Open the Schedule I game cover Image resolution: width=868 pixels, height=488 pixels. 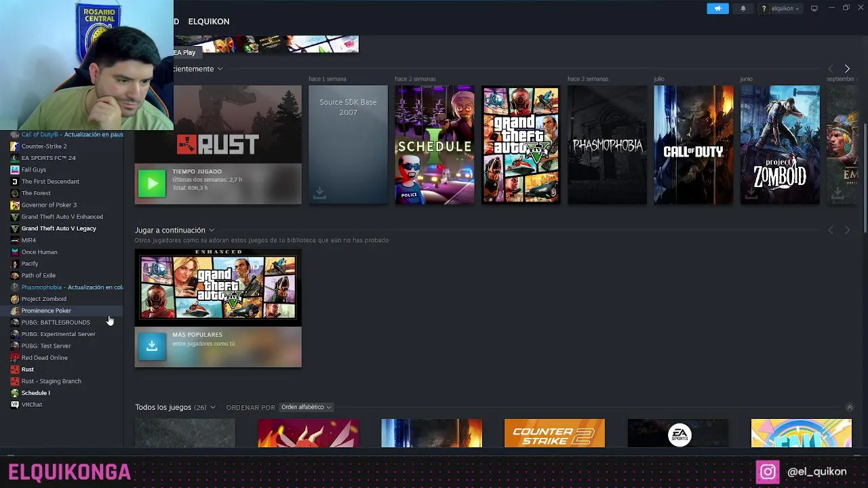(435, 144)
